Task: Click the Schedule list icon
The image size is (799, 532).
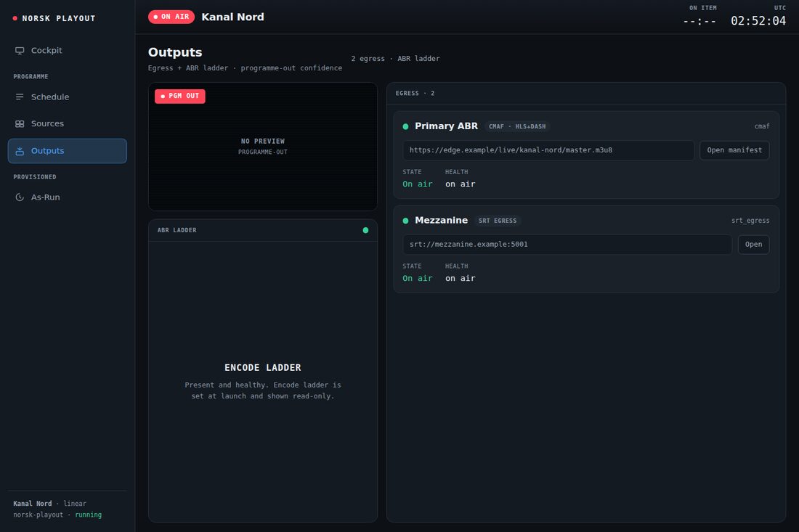Action: click(x=20, y=97)
